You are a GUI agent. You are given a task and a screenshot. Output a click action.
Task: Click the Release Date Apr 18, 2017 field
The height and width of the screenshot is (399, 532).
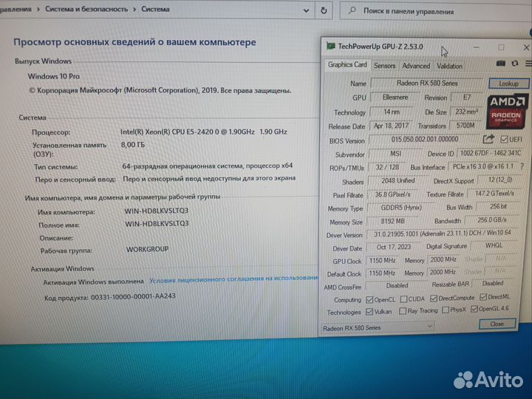pyautogui.click(x=391, y=126)
